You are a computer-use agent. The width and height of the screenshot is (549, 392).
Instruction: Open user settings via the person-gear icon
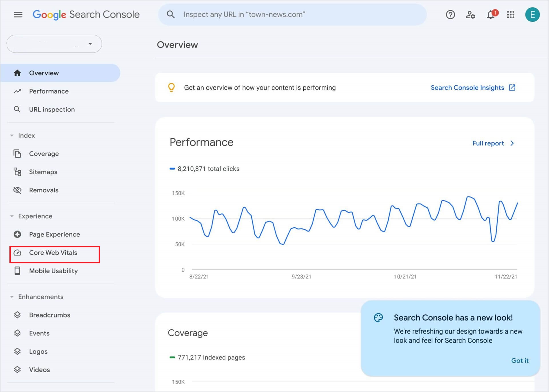pos(470,15)
